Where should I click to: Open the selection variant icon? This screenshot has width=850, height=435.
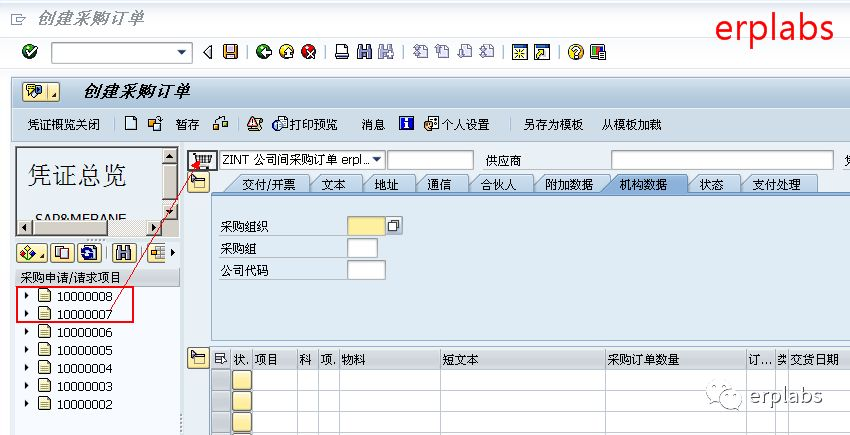[31, 253]
